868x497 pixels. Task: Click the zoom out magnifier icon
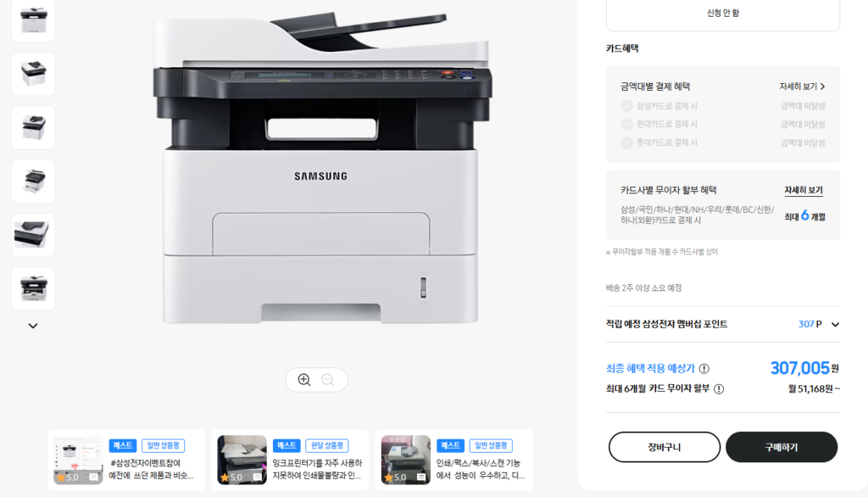[328, 380]
